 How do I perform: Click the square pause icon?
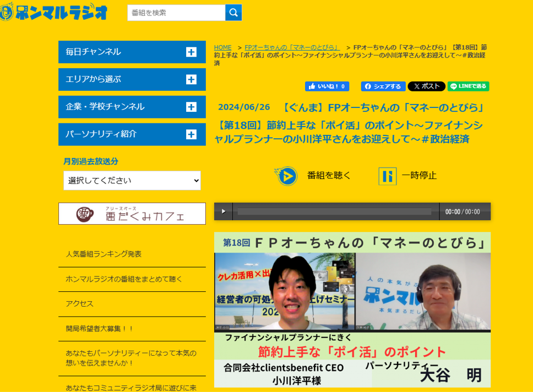[x=388, y=176]
